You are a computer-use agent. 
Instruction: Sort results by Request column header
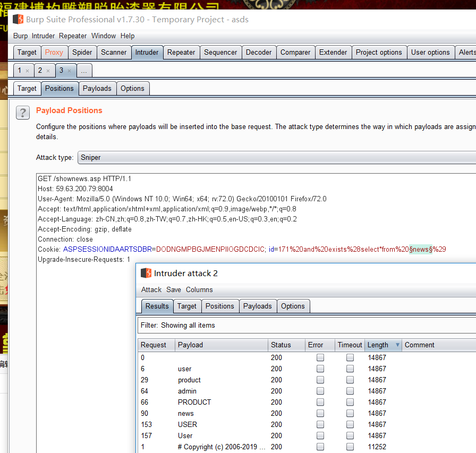pos(156,345)
